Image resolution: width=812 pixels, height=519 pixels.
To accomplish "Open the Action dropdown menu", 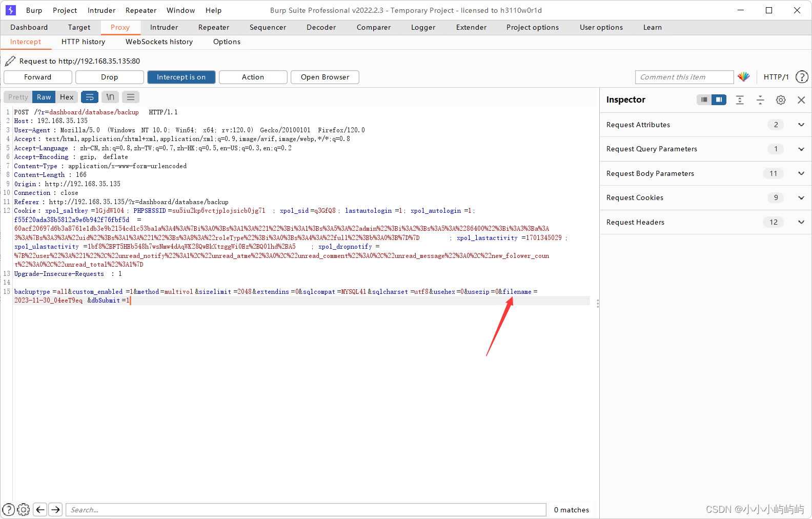I will coord(253,77).
